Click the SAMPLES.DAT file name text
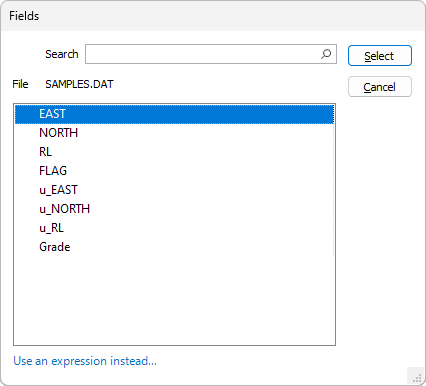The height and width of the screenshot is (386, 426). click(x=79, y=84)
